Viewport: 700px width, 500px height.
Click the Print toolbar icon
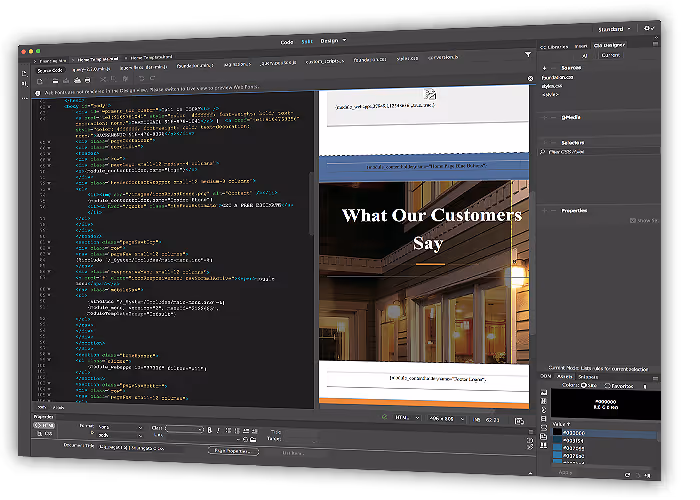[88, 80]
